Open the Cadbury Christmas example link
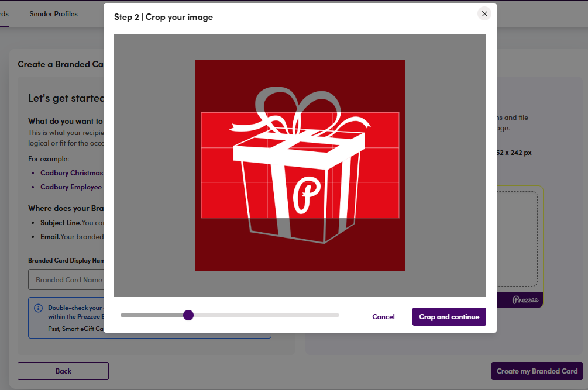 tap(71, 172)
